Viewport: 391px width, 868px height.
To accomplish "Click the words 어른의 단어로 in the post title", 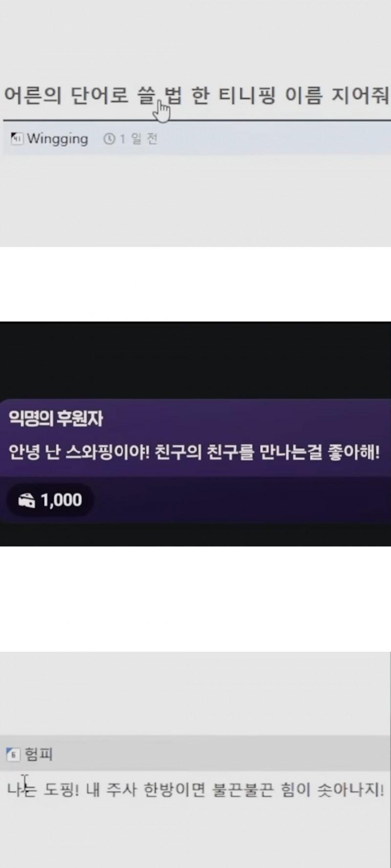I will [x=66, y=95].
